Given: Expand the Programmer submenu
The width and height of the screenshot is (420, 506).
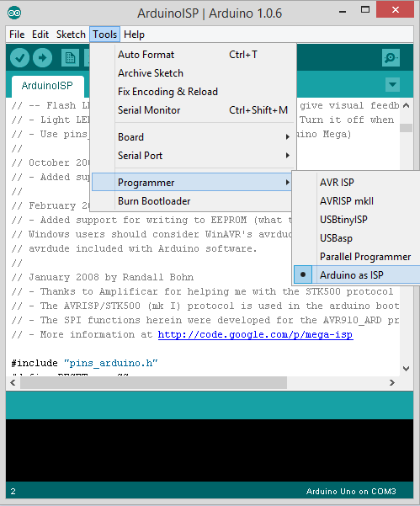Looking at the screenshot, I should [x=192, y=183].
